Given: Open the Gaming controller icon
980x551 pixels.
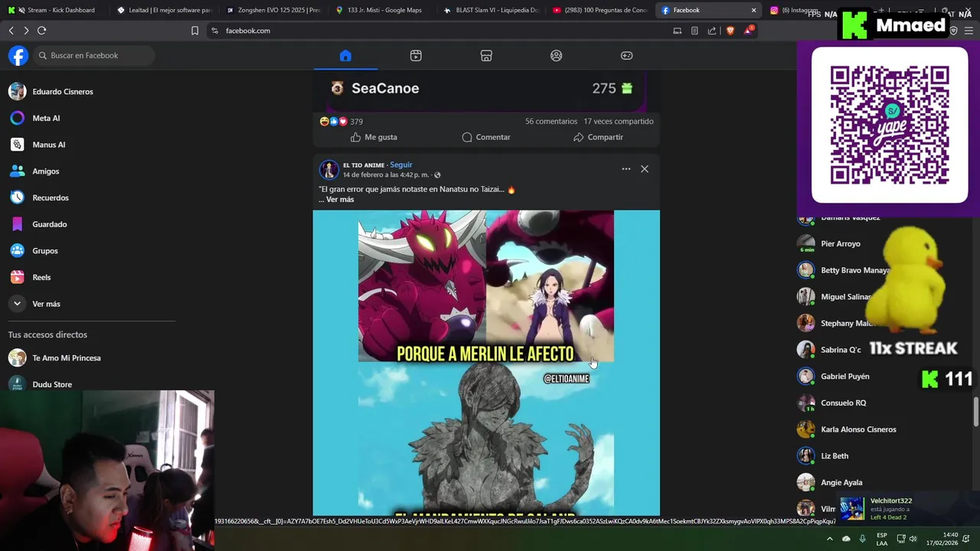Looking at the screenshot, I should [626, 56].
